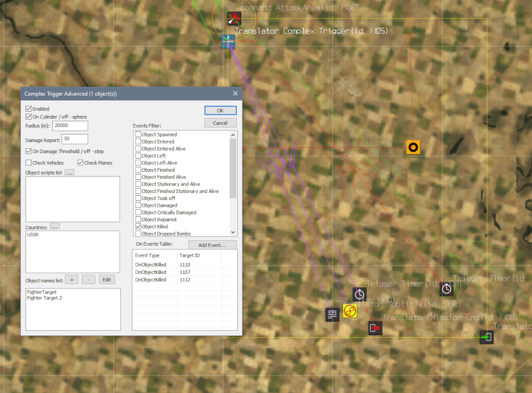Select the yellow square icon with red symbol
This screenshot has height=393, width=532.
coord(350,311)
